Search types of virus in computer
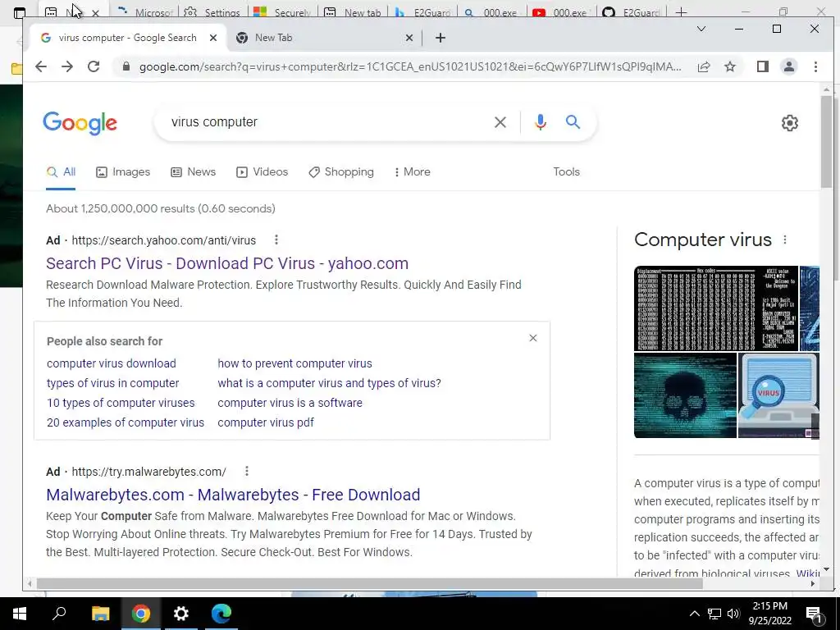The height and width of the screenshot is (630, 840). pos(113,383)
